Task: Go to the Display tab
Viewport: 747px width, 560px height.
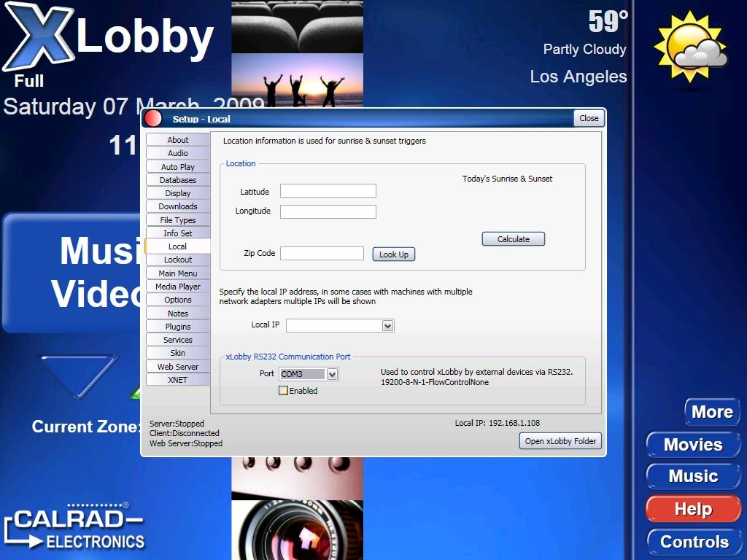Action: [178, 193]
